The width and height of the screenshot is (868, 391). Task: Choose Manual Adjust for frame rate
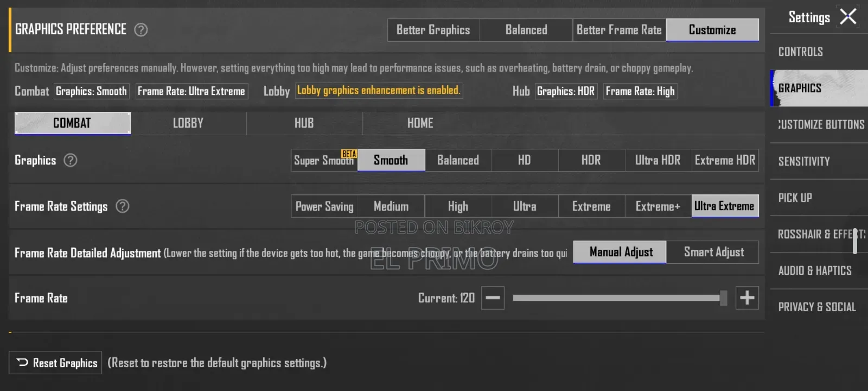point(620,252)
